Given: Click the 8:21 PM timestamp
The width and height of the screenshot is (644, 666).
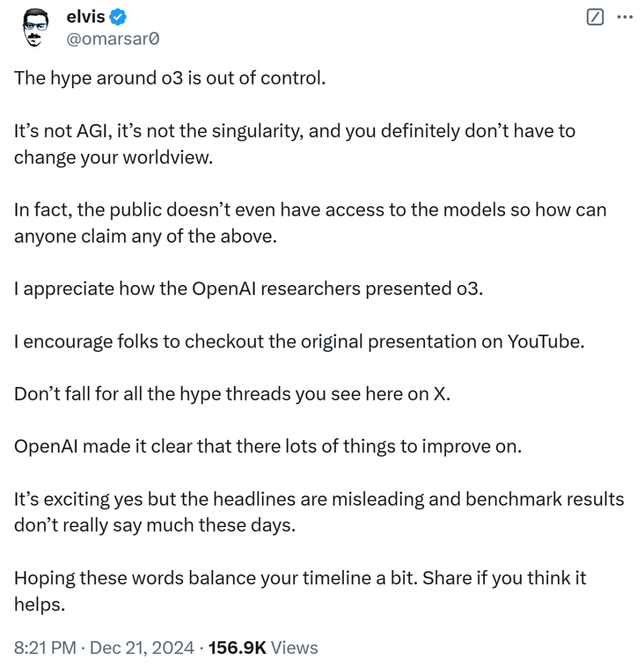Looking at the screenshot, I should [45, 648].
